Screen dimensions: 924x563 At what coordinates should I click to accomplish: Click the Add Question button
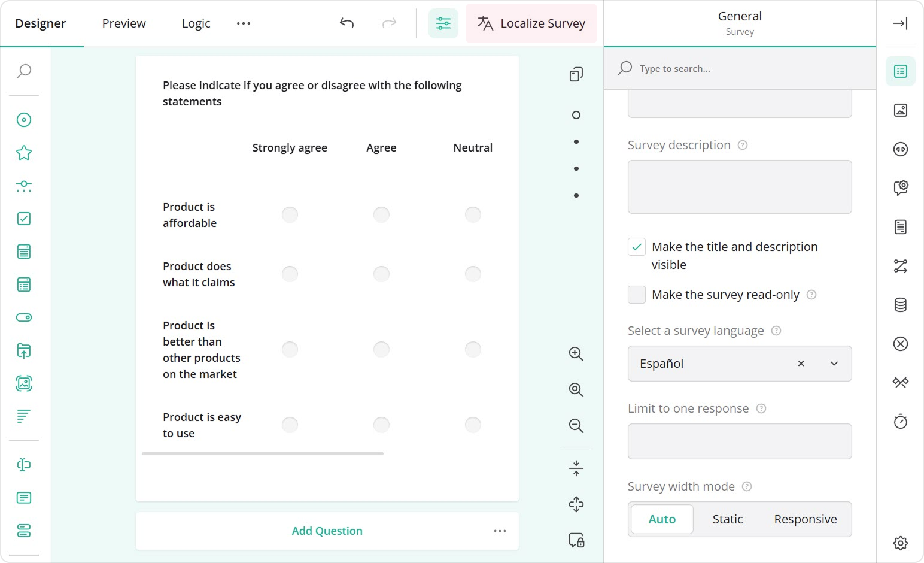[x=327, y=531]
